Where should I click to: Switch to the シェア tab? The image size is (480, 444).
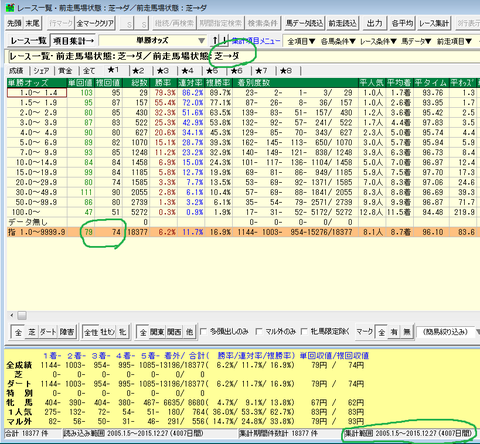[x=41, y=71]
